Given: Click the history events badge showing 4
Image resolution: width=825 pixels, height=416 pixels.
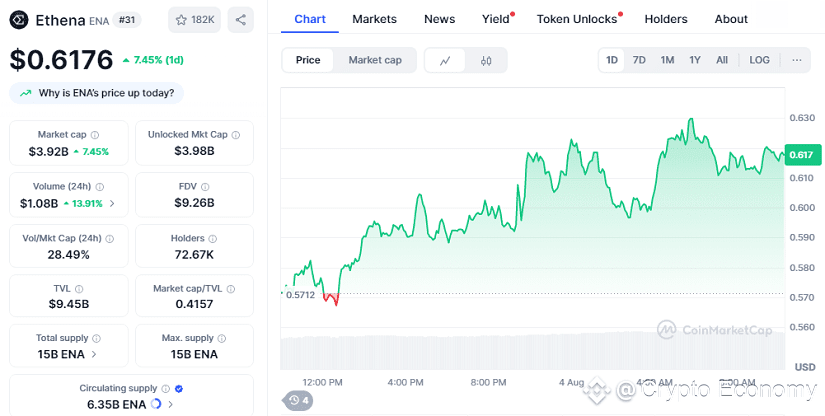Looking at the screenshot, I should point(298,401).
